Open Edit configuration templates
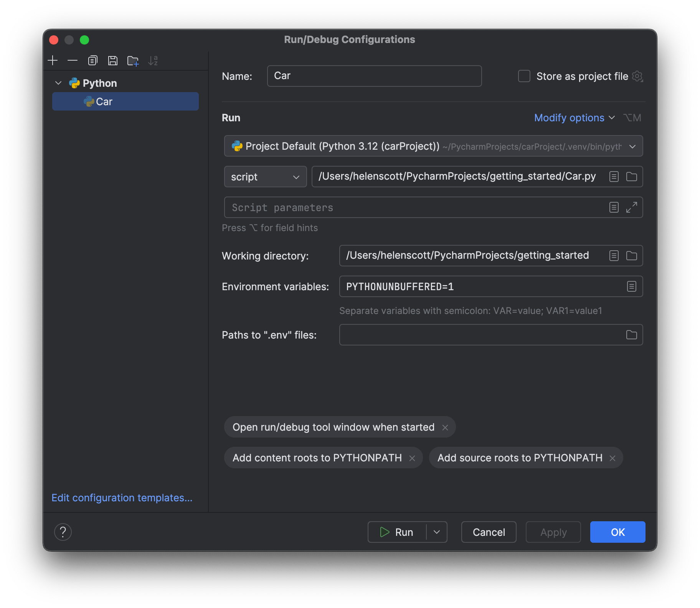Viewport: 700px width, 608px height. pos(122,497)
